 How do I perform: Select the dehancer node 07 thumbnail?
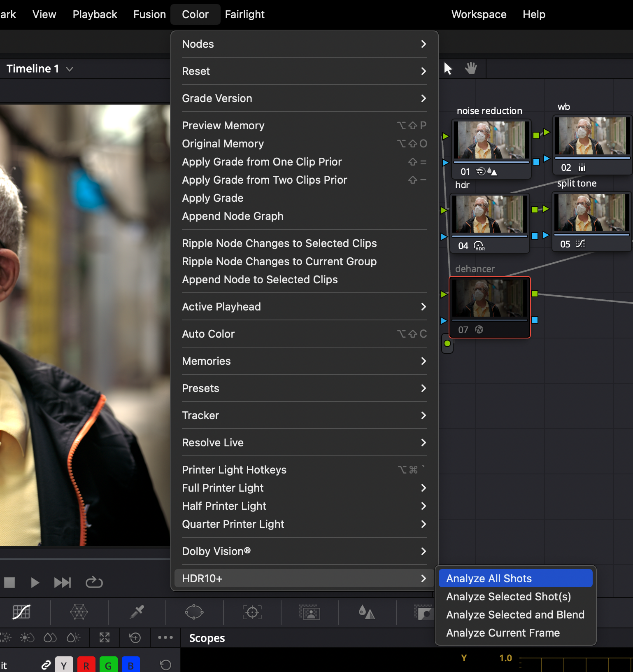(489, 298)
